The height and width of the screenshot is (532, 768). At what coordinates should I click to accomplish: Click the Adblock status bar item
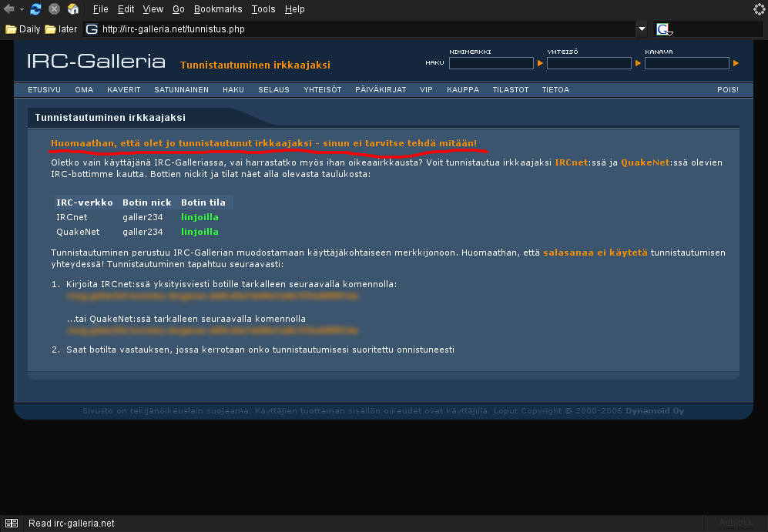736,524
